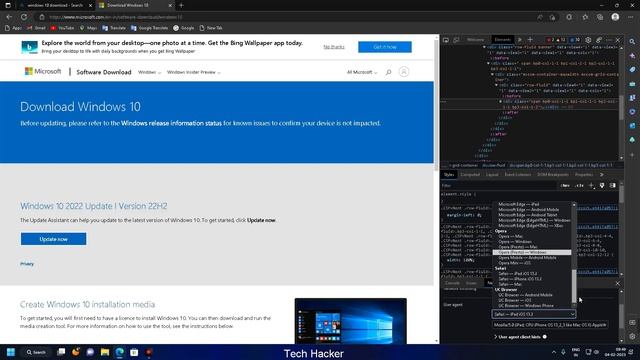640x360 pixels.
Task: Toggle the computed styles sidebar icon
Action: tap(613, 185)
